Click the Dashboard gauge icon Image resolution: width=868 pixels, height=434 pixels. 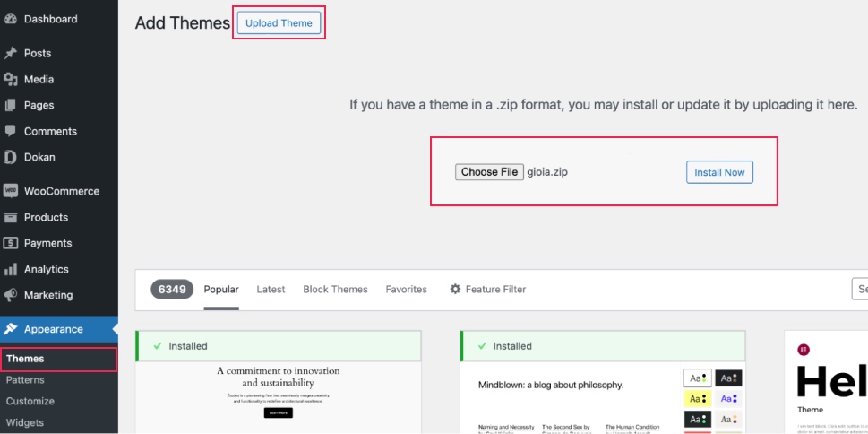click(x=10, y=19)
